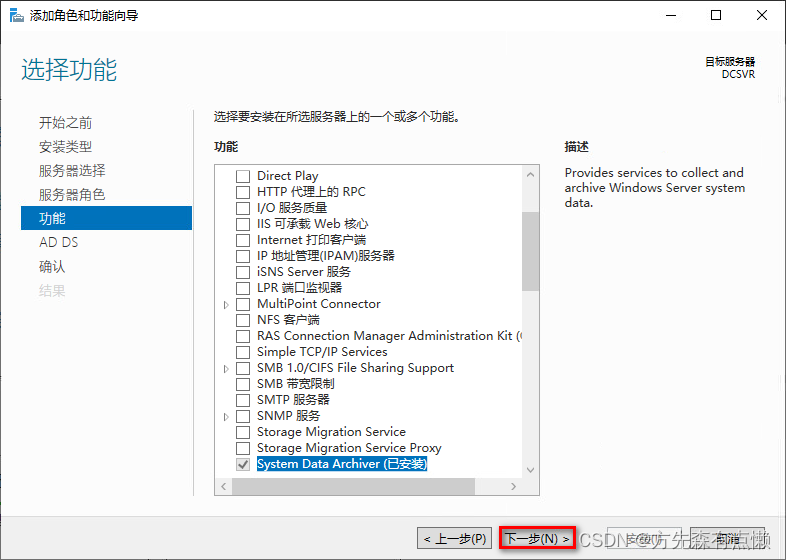Select System Data Archiver (已安装) row
Viewport: 786px width, 560px height.
341,464
